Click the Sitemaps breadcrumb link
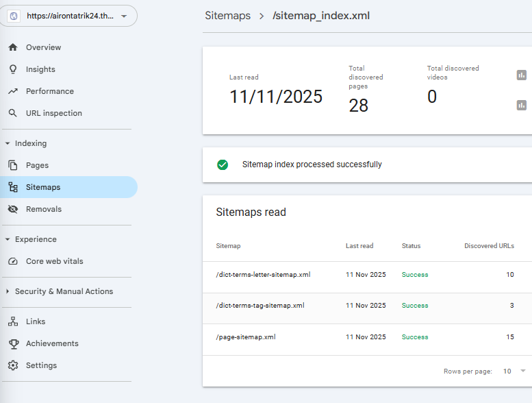This screenshot has height=403, width=532. pos(227,16)
